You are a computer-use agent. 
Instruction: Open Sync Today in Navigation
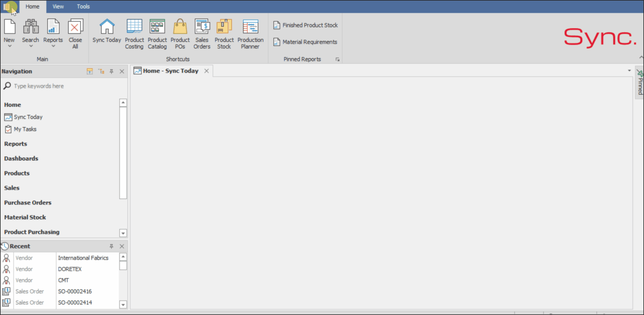[x=23, y=117]
